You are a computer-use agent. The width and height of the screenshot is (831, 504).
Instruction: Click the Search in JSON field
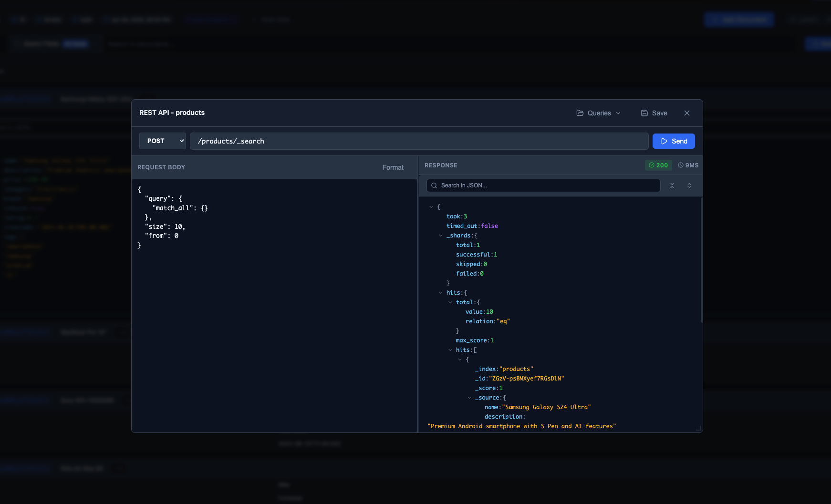point(543,185)
